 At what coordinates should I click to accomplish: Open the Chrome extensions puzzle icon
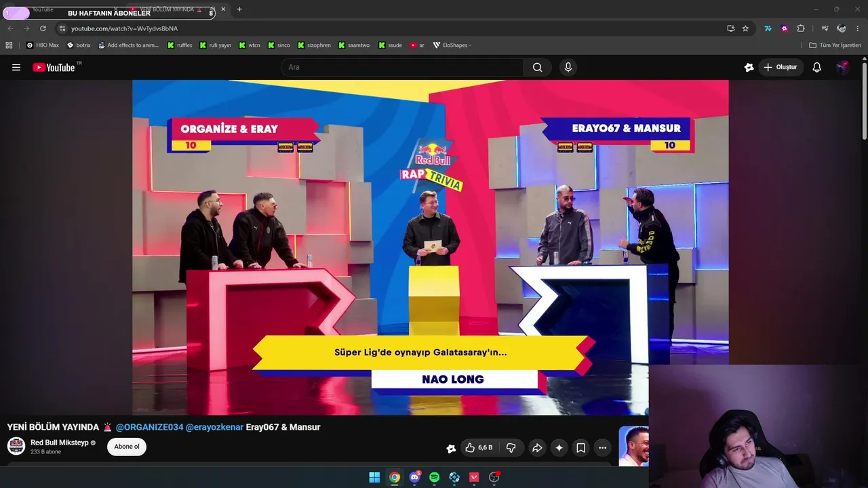click(x=801, y=28)
